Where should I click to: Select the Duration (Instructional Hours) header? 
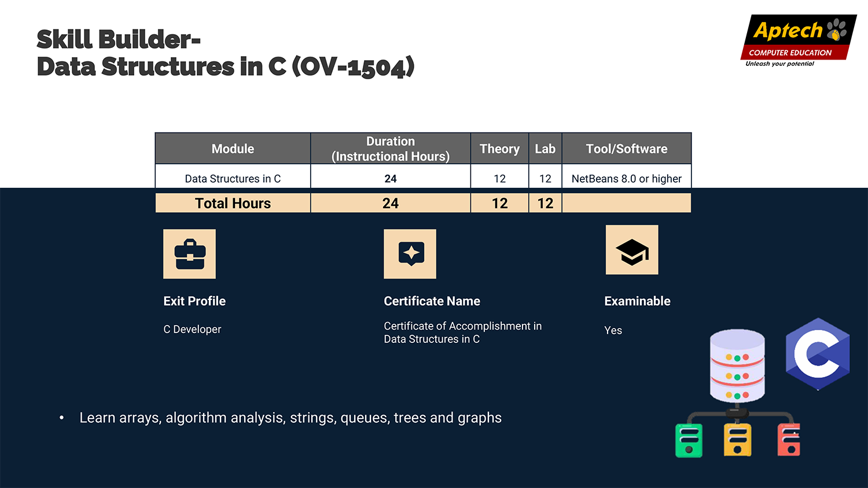391,149
